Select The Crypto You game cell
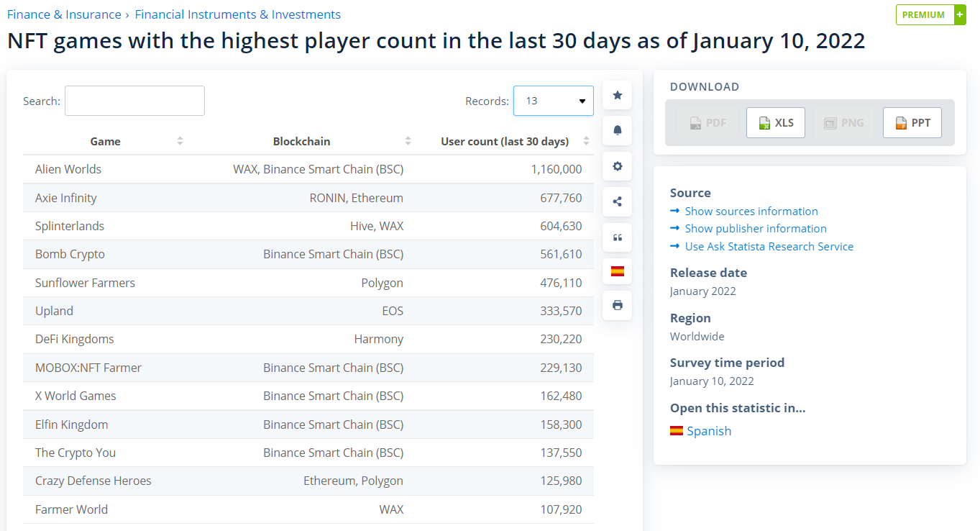The width and height of the screenshot is (980, 531). coord(75,453)
